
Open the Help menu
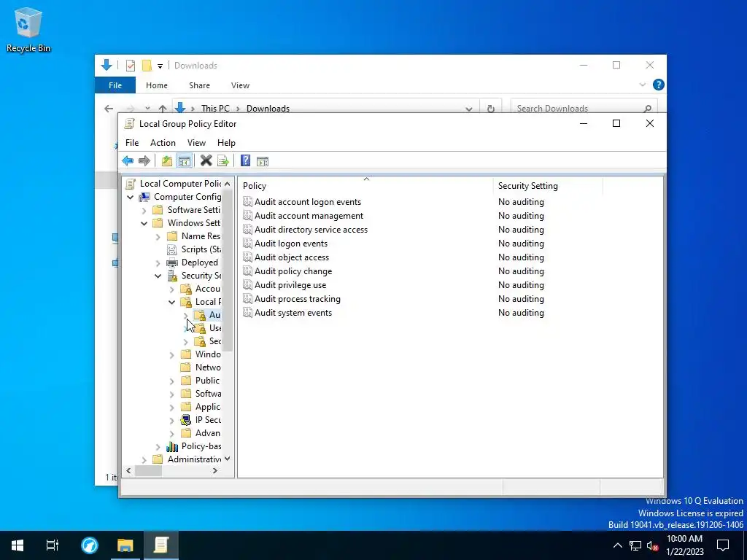tap(226, 143)
